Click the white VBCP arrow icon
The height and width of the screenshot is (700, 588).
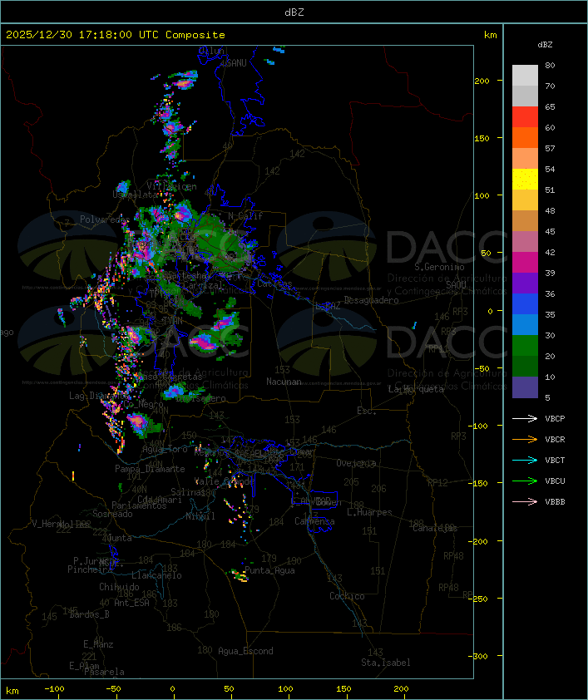pyautogui.click(x=525, y=418)
